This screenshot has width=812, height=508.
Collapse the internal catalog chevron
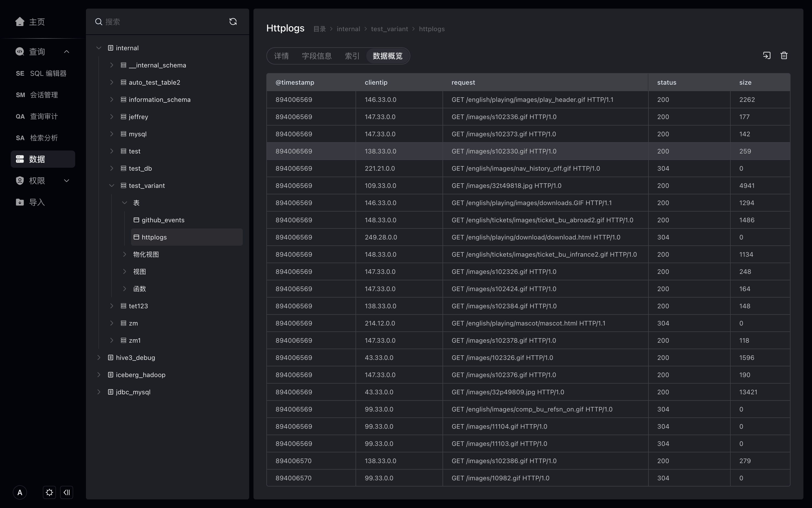[99, 48]
